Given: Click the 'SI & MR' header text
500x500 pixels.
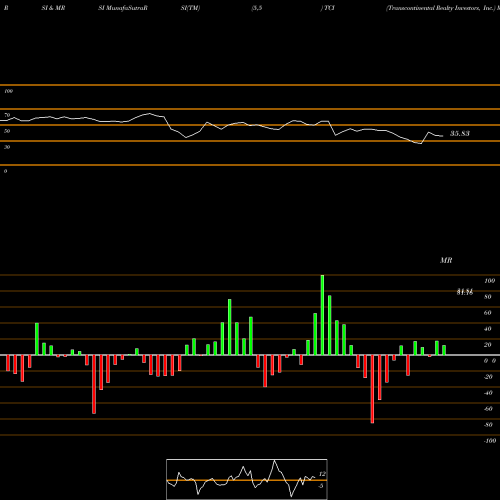Looking at the screenshot, I should tap(53, 8).
